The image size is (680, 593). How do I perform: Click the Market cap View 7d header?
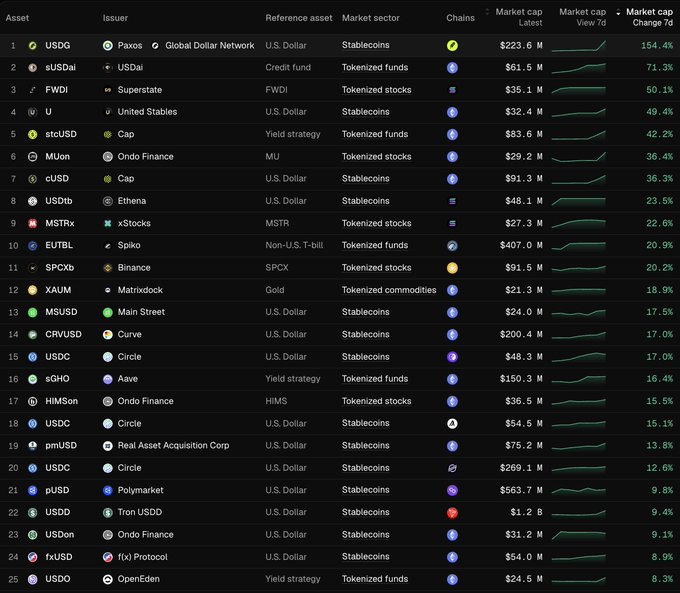coord(582,17)
